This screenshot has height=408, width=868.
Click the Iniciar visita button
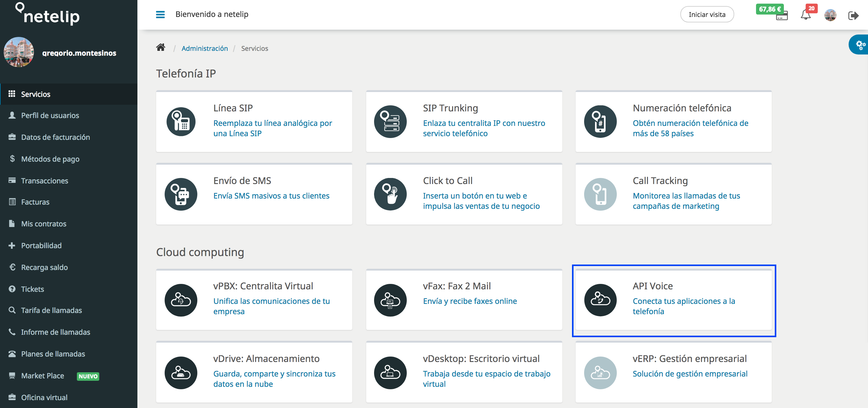707,15
